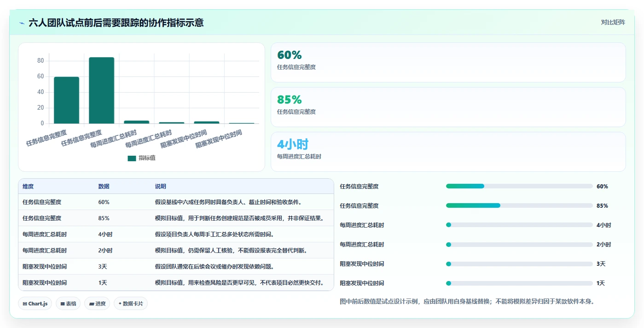The height and width of the screenshot is (328, 644).
Task: Click the Chart.js tag icon
Action: pos(25,304)
